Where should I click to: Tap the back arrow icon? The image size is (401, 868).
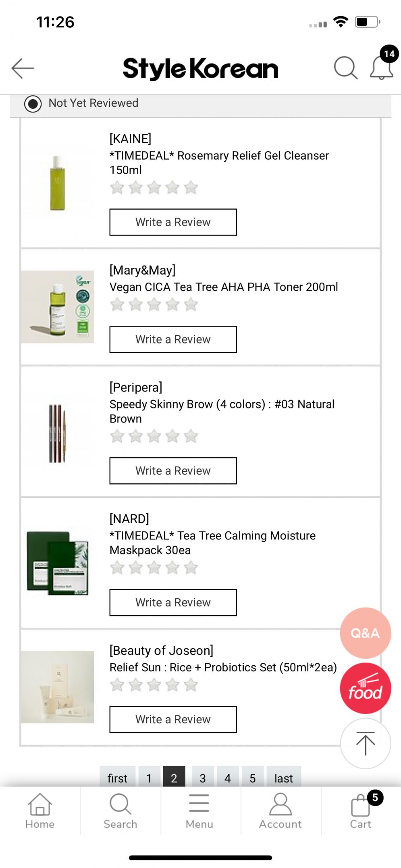tap(23, 68)
